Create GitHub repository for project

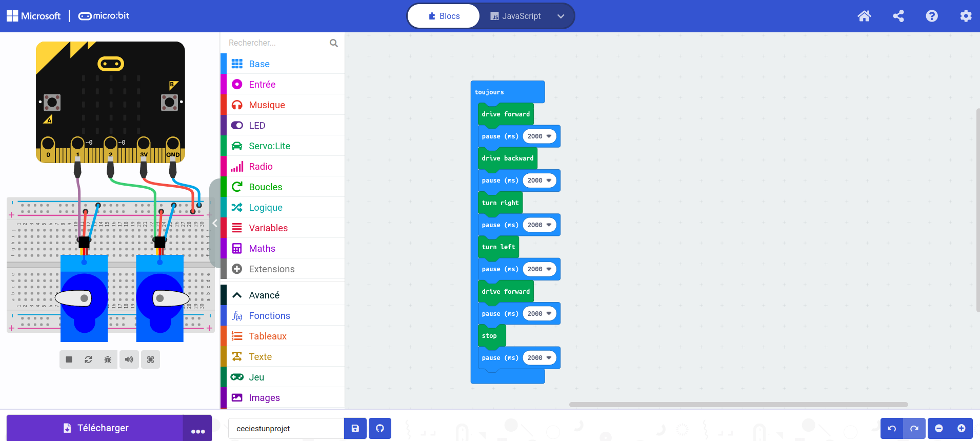380,428
